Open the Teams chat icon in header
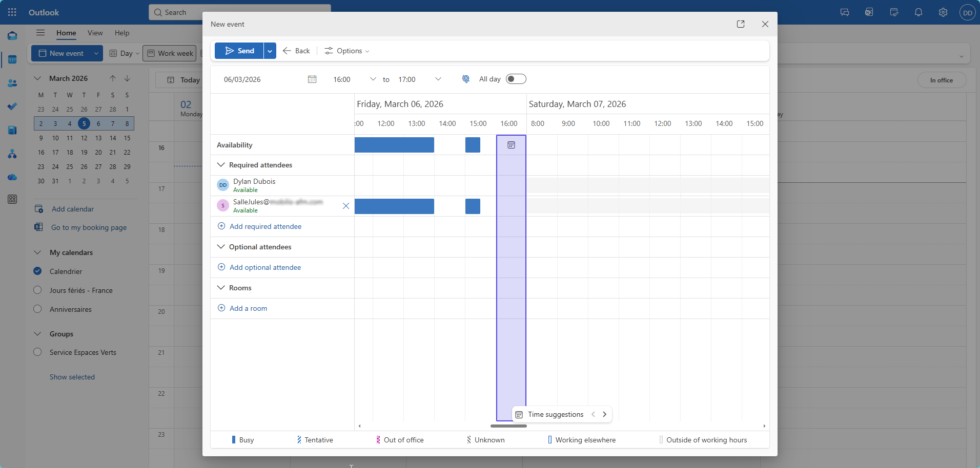The width and height of the screenshot is (980, 468). 845,12
